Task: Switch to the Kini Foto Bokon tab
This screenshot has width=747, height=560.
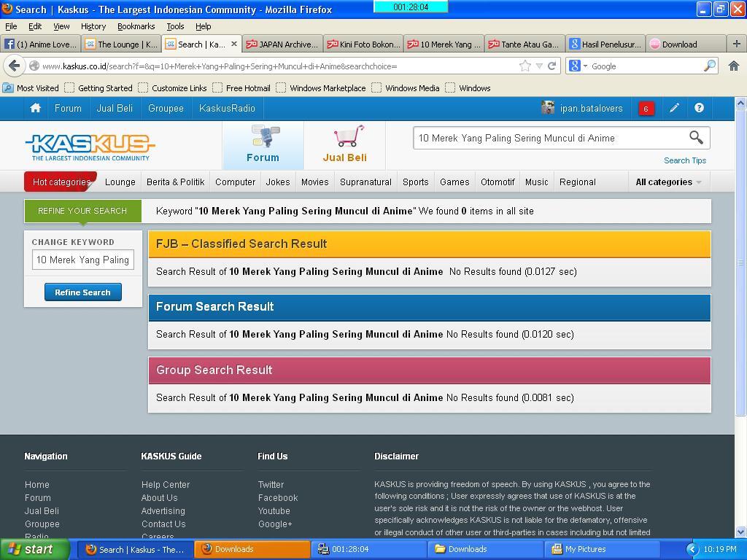Action: 363,44
